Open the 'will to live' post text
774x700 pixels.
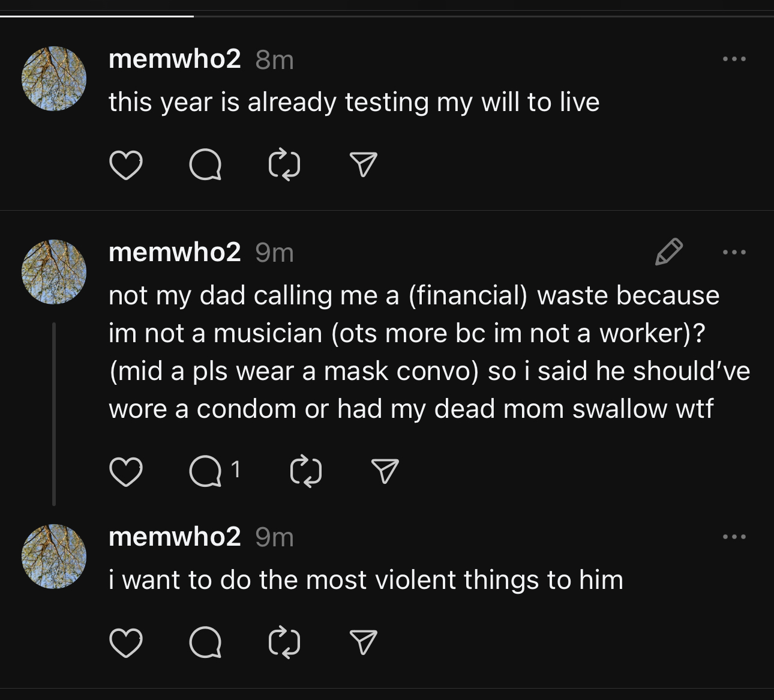pyautogui.click(x=354, y=102)
